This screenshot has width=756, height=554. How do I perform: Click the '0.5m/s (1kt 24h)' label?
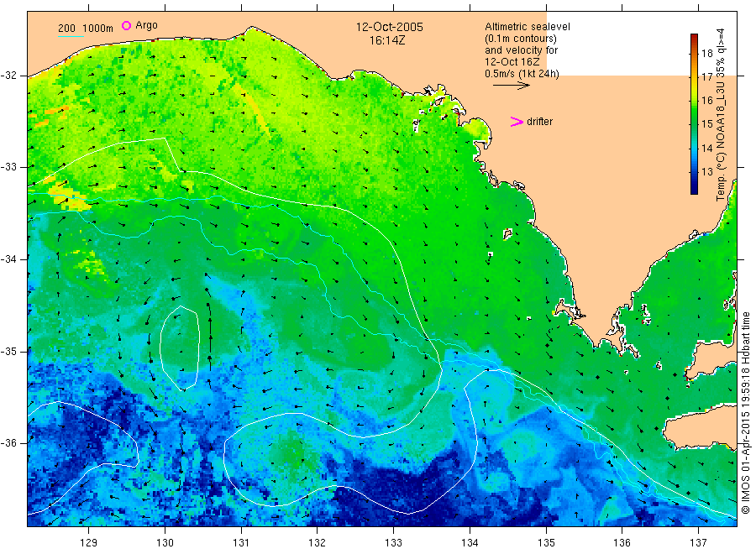522,74
